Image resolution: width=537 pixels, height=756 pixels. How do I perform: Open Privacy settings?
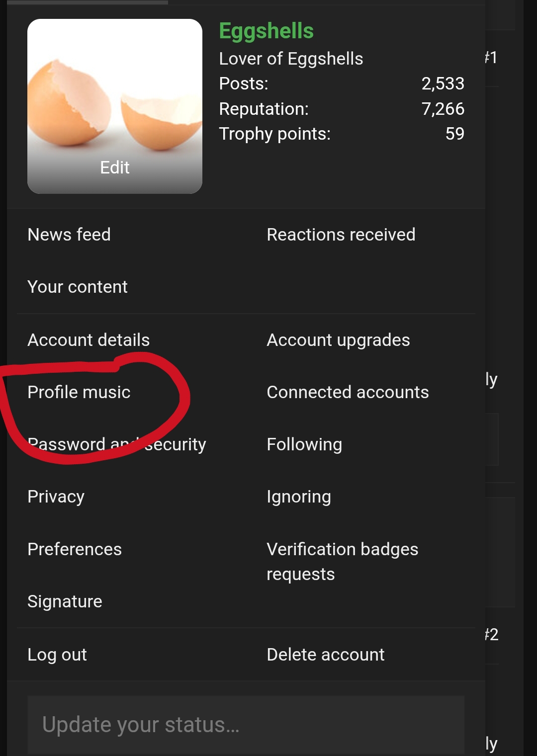point(56,496)
